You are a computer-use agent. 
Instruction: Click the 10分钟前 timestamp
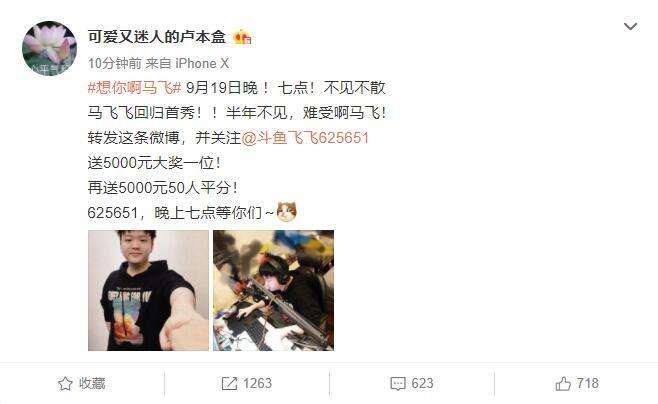point(115,63)
